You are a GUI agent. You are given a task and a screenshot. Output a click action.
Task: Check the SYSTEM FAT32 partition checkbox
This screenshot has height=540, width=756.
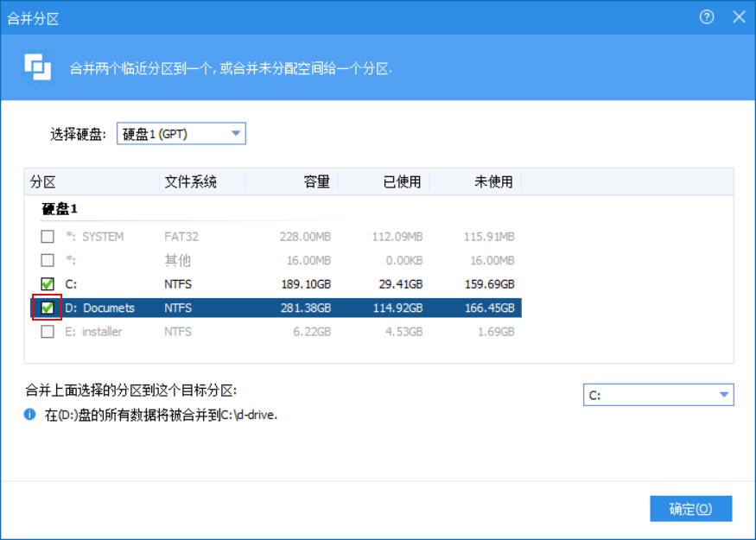click(48, 236)
